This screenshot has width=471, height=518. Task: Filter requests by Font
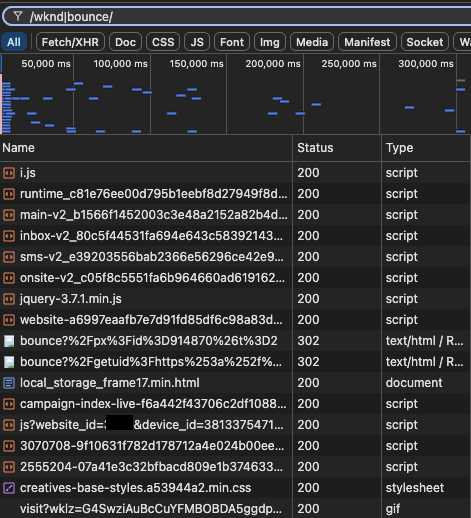point(232,42)
